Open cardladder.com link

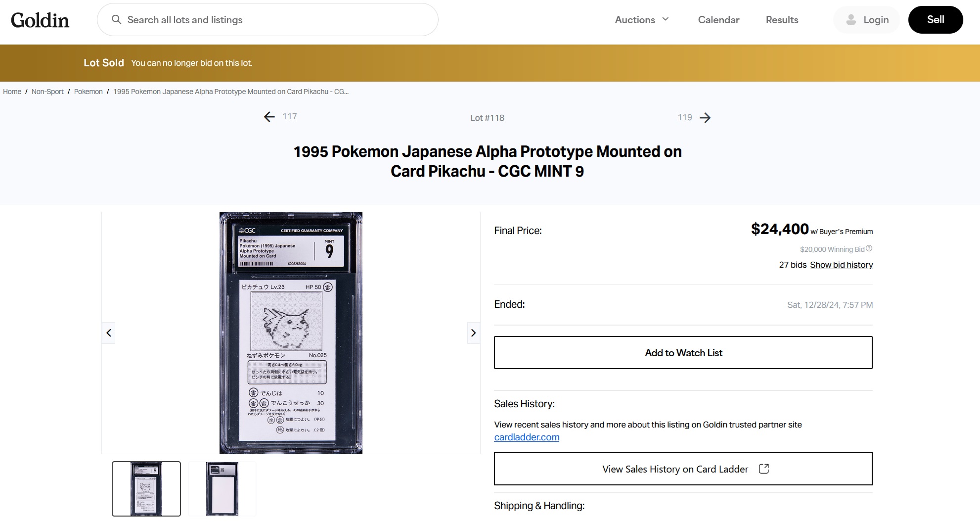click(527, 437)
